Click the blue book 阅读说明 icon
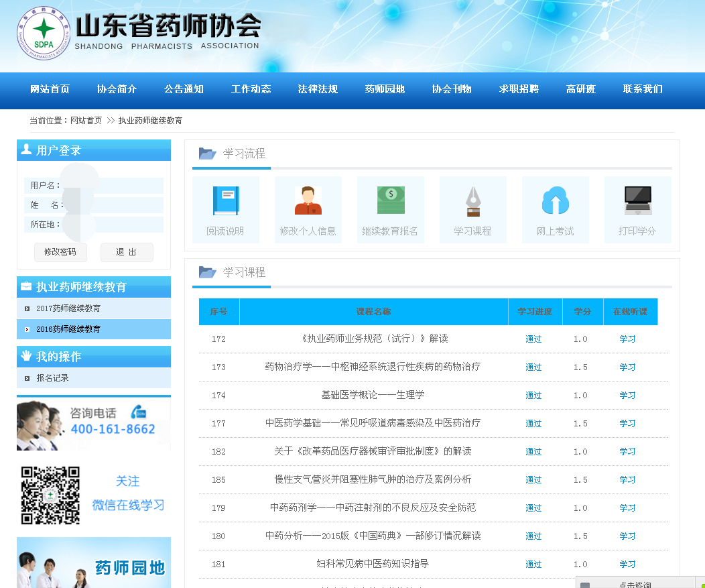 tap(225, 201)
